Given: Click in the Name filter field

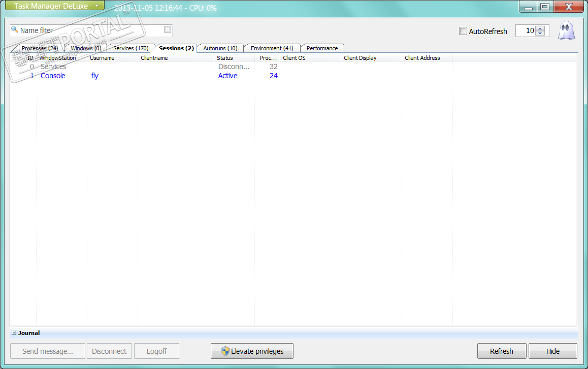Looking at the screenshot, I should (91, 30).
